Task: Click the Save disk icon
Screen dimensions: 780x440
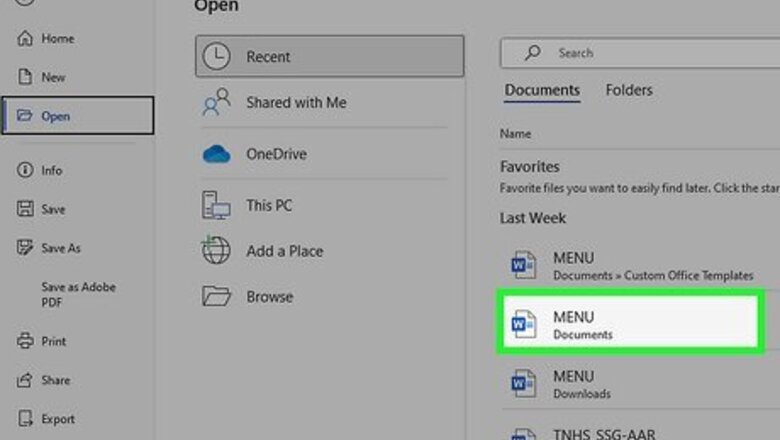Action: [25, 209]
